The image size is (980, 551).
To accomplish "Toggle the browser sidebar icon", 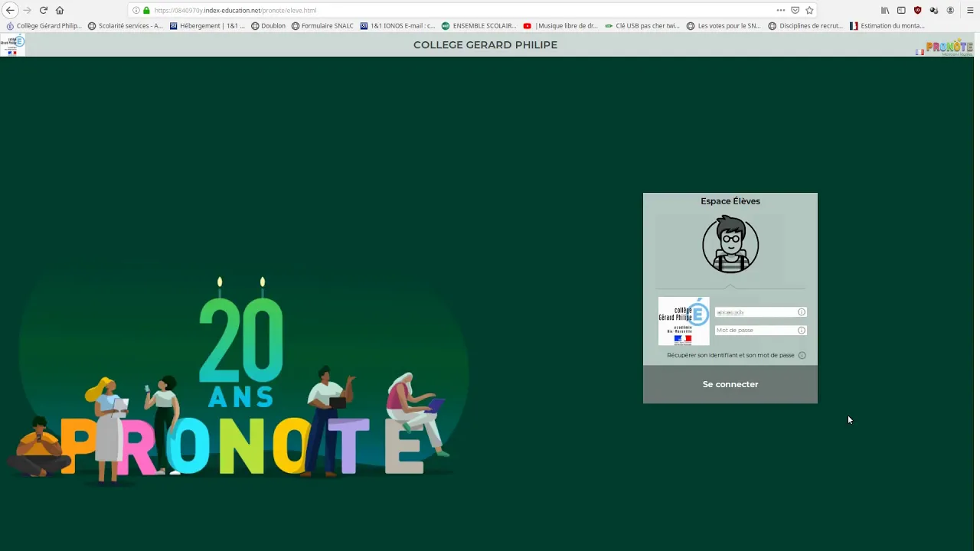I will click(x=901, y=10).
